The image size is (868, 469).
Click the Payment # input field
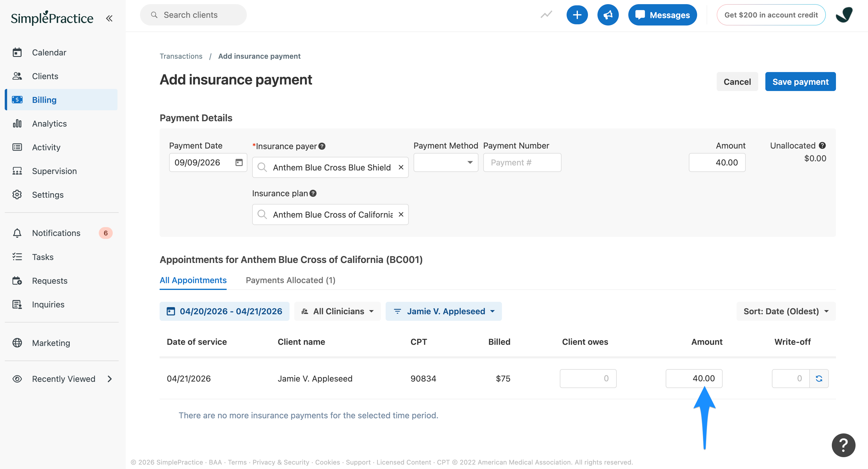522,163
